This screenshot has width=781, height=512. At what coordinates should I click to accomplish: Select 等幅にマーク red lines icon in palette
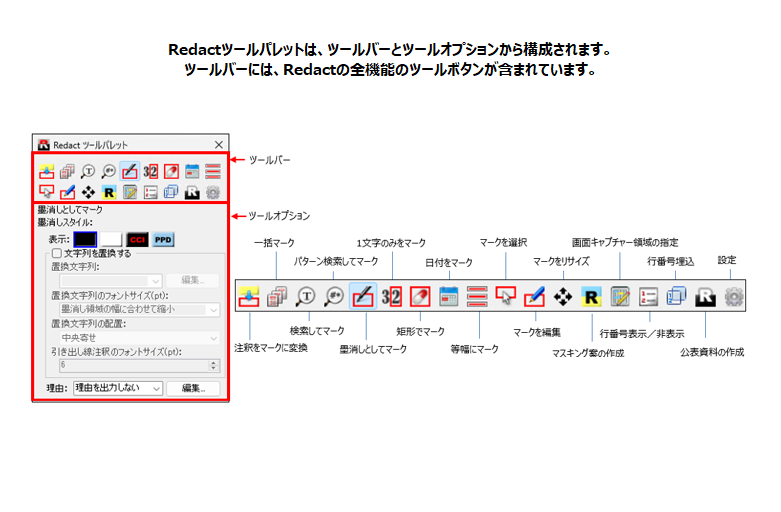pyautogui.click(x=213, y=172)
